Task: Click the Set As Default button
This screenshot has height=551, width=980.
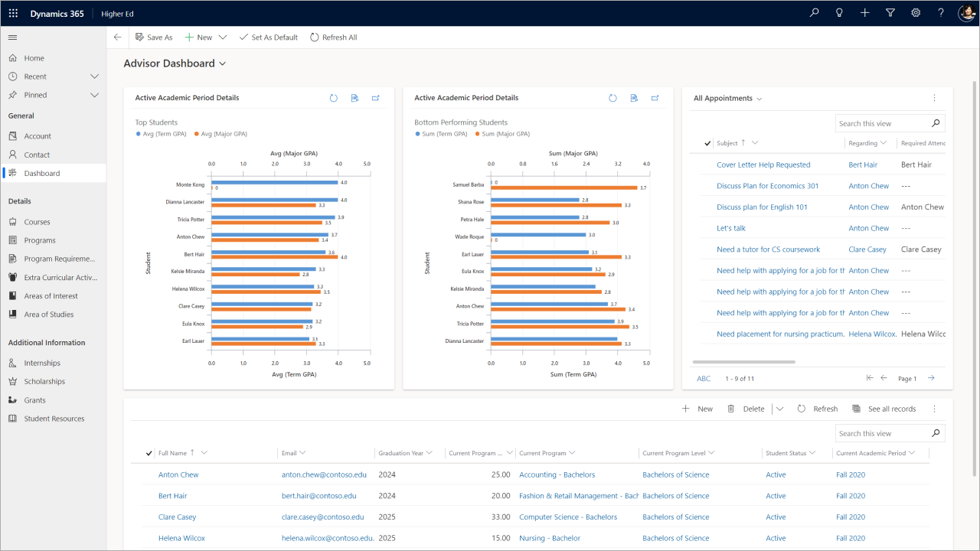Action: [268, 37]
